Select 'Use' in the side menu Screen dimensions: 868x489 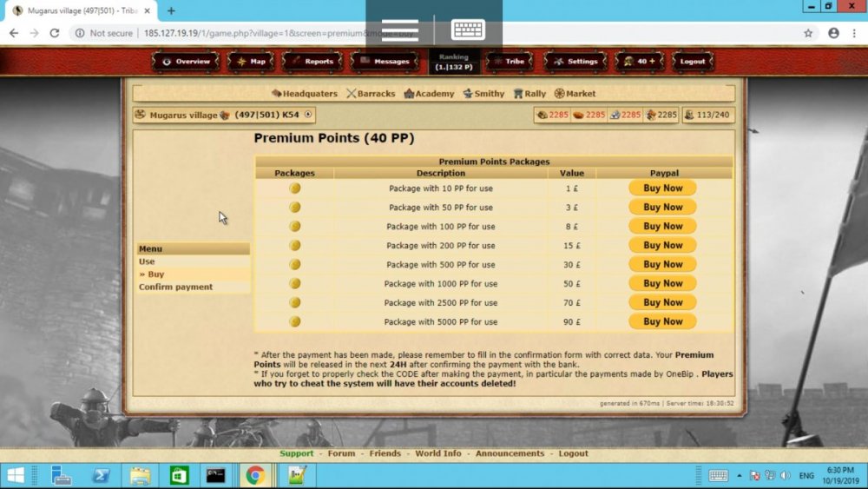(x=147, y=261)
